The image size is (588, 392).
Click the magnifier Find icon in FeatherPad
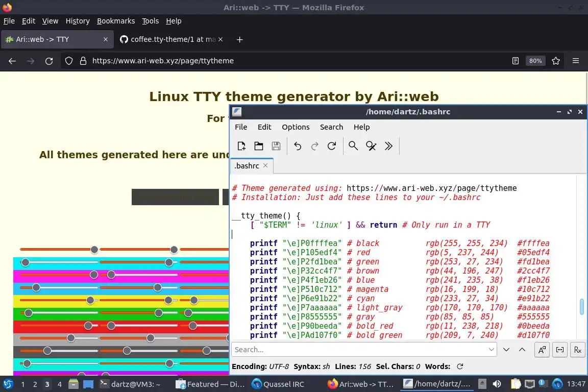point(353,145)
